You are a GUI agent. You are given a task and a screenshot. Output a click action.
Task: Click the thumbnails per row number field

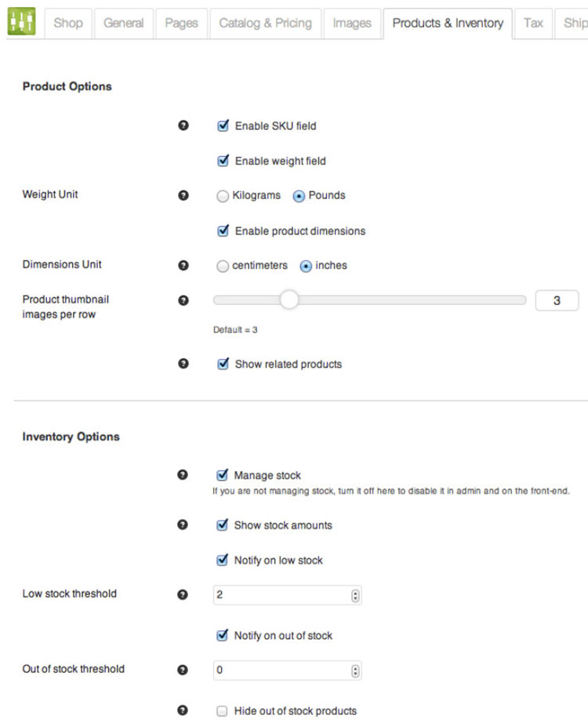point(557,300)
